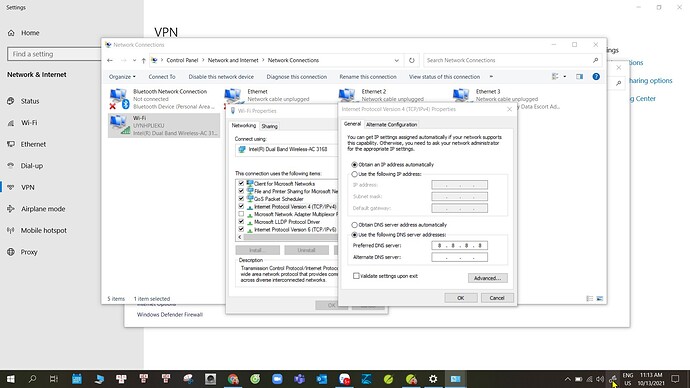Click Network and Internet breadcrumb

pos(233,60)
